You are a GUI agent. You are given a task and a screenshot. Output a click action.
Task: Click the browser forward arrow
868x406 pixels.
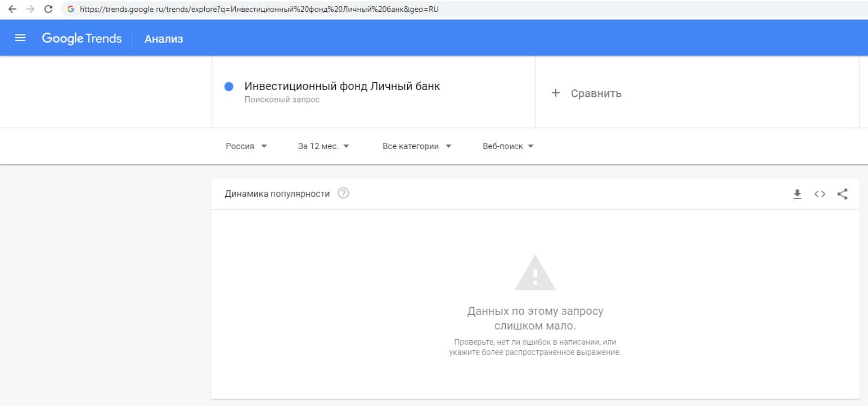[30, 9]
